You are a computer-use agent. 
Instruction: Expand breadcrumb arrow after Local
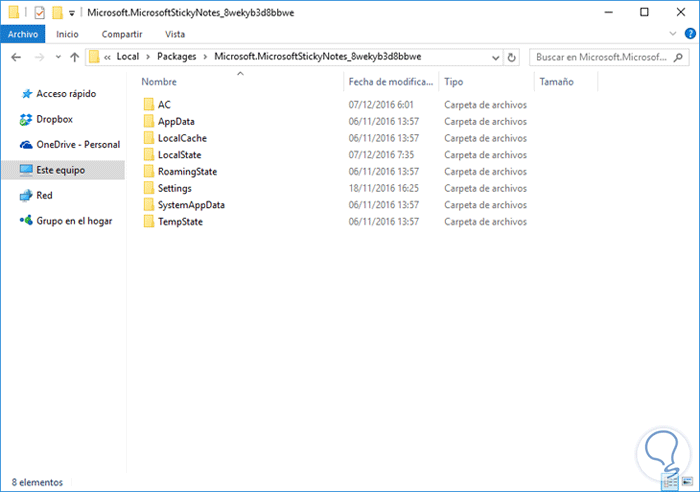pos(148,57)
